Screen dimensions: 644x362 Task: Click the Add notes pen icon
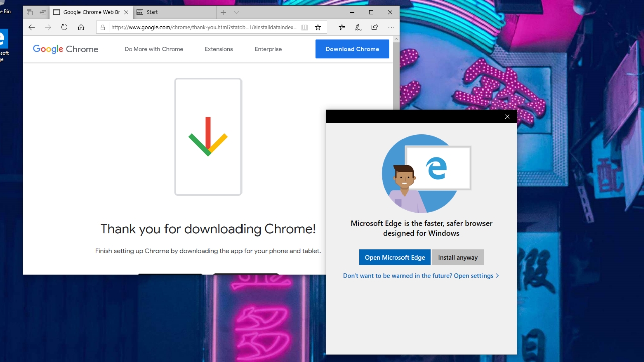click(358, 27)
